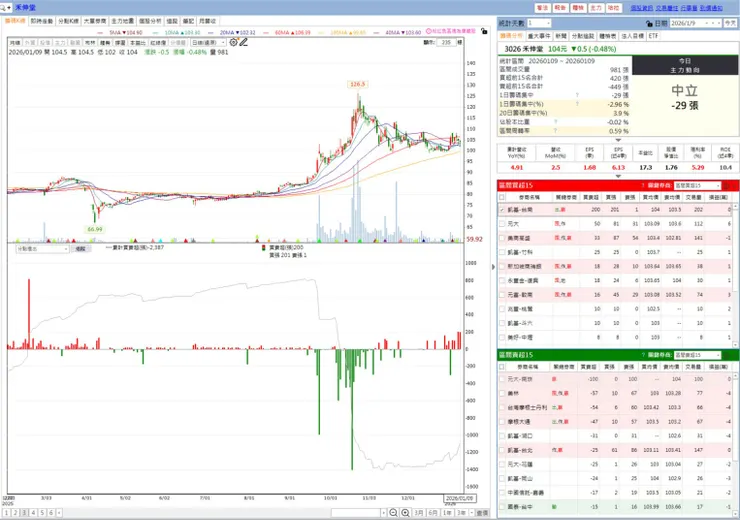Click the 顯示 bar count field
This screenshot has width=740, height=520.
446,42
